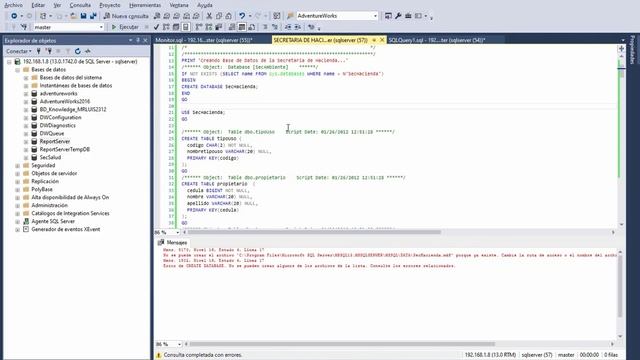Open Activity Monitor icon in Object Explorer
The image size is (640, 360).
tap(87, 51)
